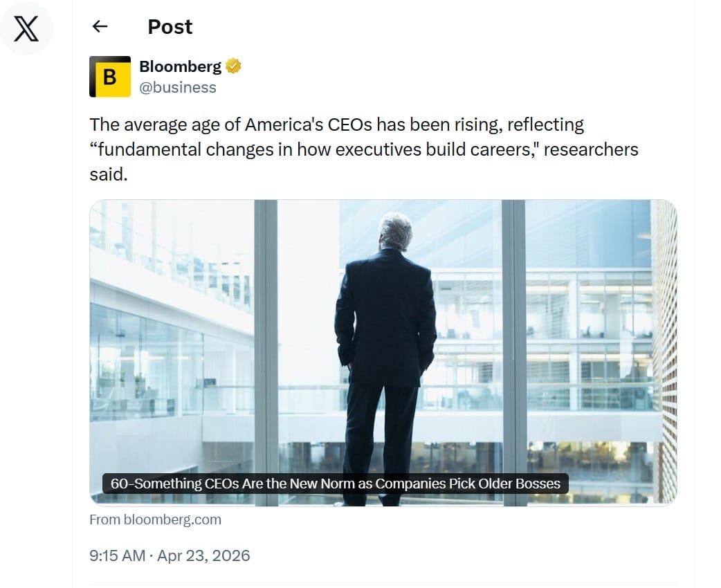
Task: Click the From bloomberg.com caption
Action: [x=156, y=520]
